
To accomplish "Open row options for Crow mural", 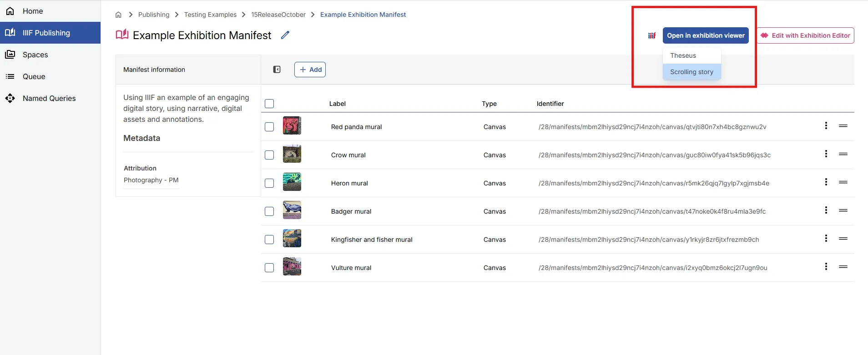I will point(826,154).
